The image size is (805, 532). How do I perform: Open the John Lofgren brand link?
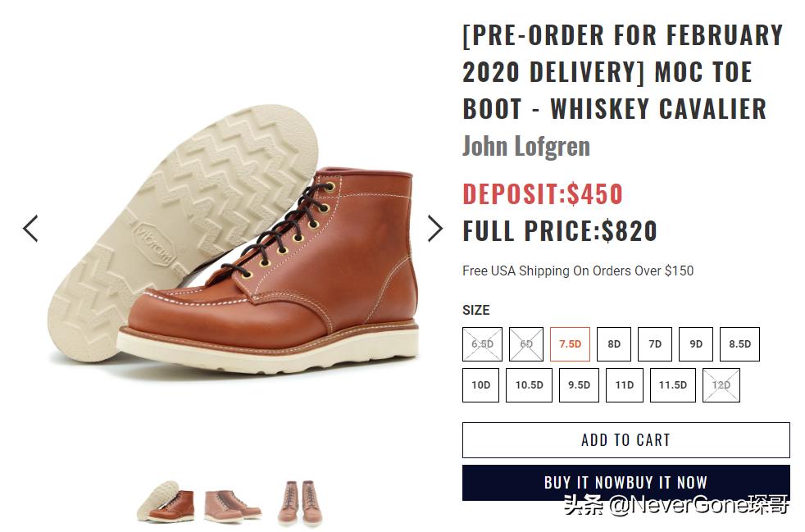coord(525,147)
